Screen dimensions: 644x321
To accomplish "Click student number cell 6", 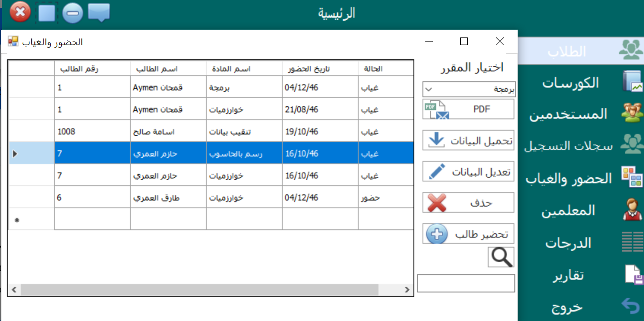I will (x=92, y=197).
